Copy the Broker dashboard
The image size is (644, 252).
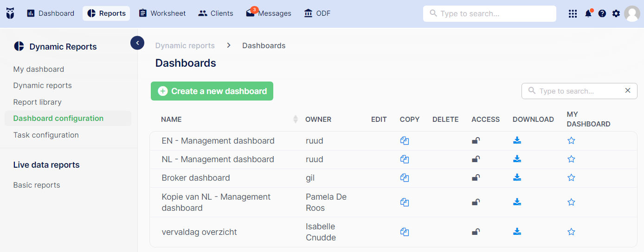(x=405, y=178)
